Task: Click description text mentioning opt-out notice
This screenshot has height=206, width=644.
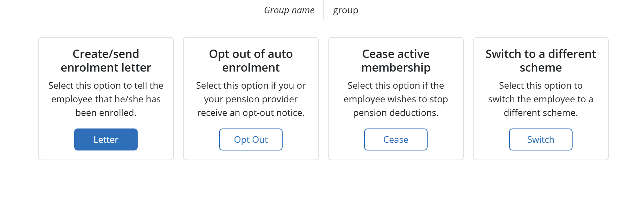Action: (251, 99)
